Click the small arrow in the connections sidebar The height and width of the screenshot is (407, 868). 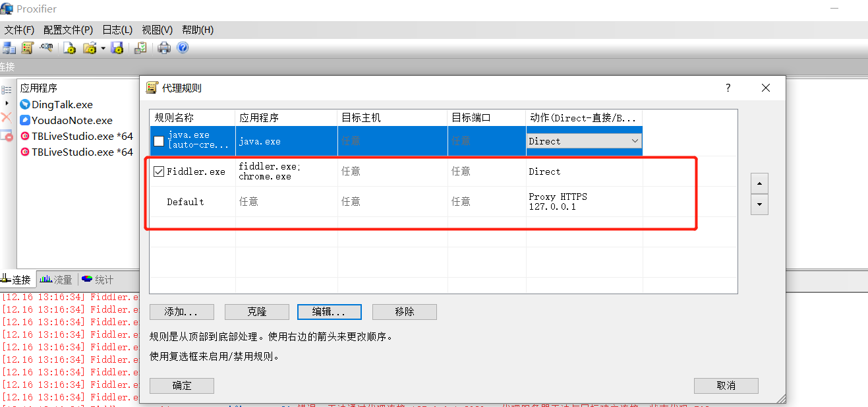[x=7, y=103]
